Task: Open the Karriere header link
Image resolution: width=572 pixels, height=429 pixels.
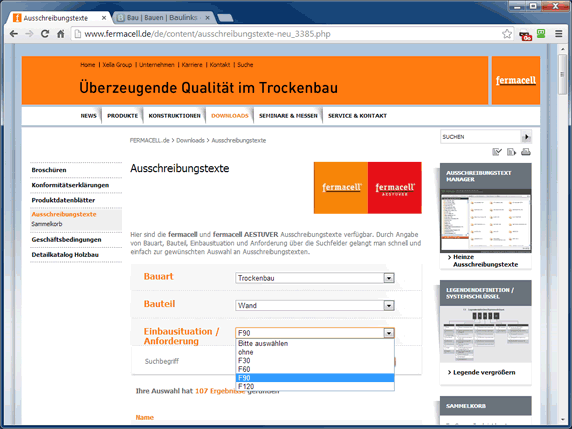Action: click(x=192, y=65)
